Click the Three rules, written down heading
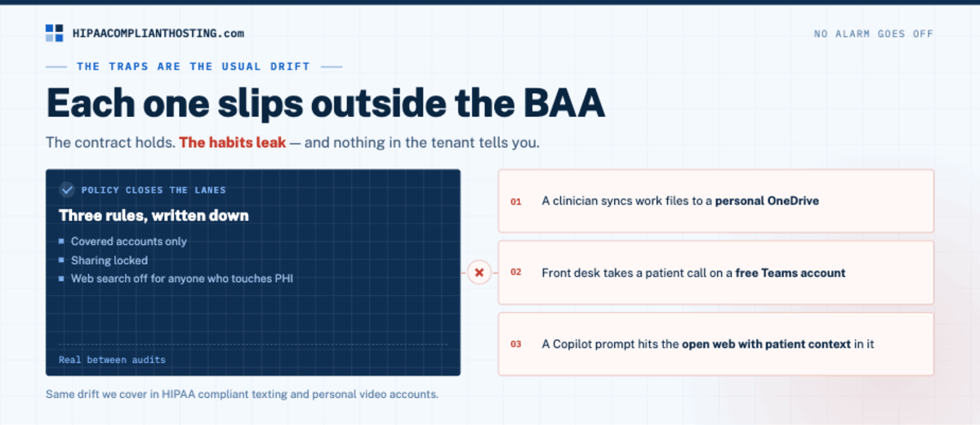Viewport: 980px width, 425px height. (x=154, y=216)
